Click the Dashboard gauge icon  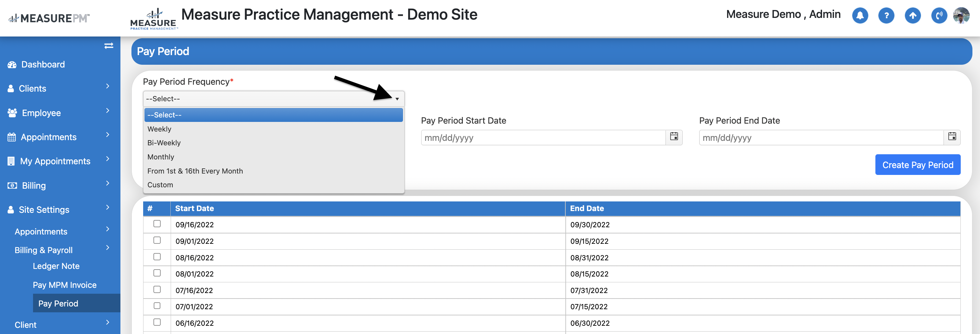pyautogui.click(x=12, y=65)
